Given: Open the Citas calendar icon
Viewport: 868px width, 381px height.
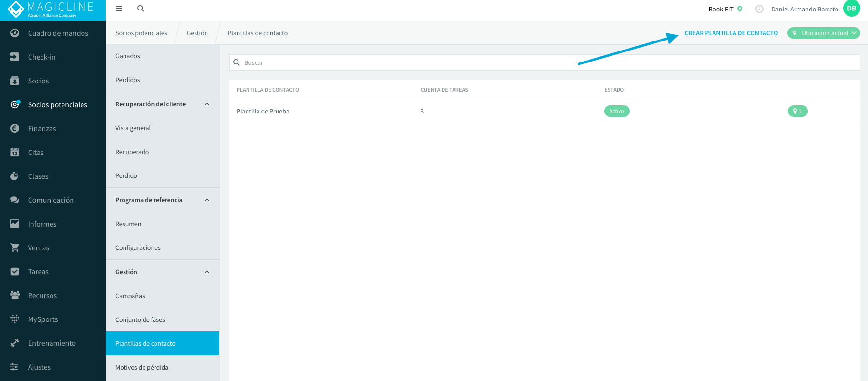Looking at the screenshot, I should click(15, 152).
